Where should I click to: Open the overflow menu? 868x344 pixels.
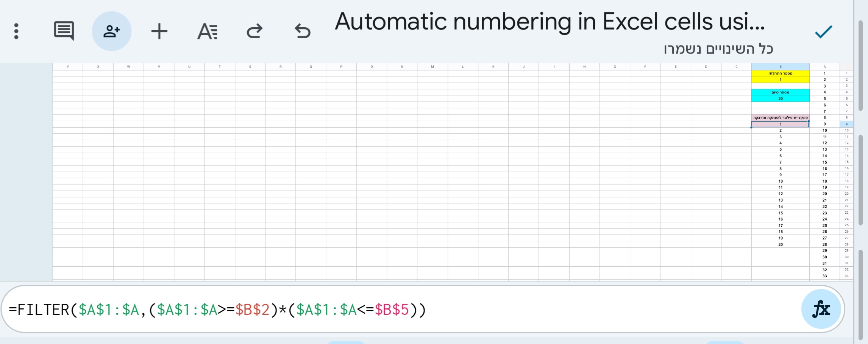pyautogui.click(x=15, y=31)
